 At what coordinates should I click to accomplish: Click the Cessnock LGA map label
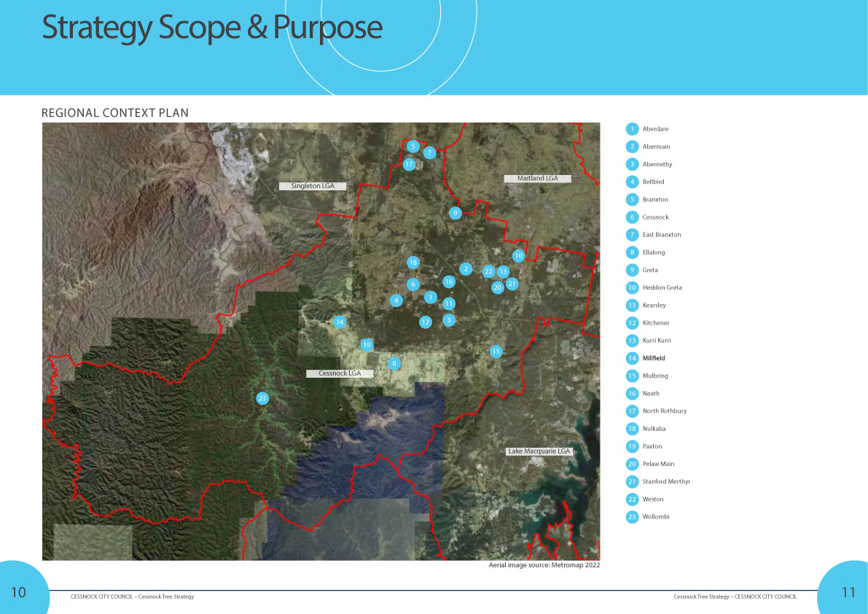(340, 373)
